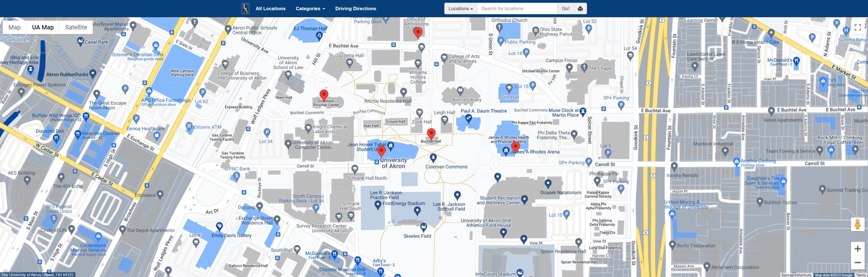Click the Crouse Hall label
868x277 pixels.
point(395,121)
